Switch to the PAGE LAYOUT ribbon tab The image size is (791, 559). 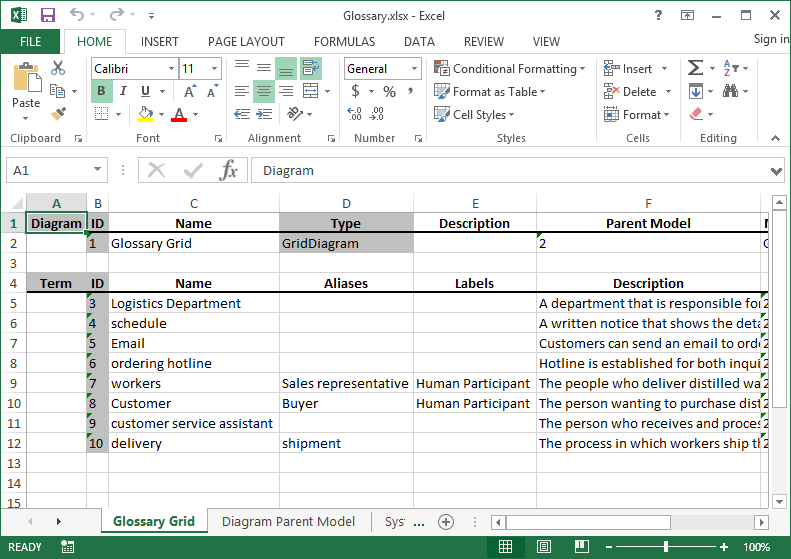coord(246,41)
